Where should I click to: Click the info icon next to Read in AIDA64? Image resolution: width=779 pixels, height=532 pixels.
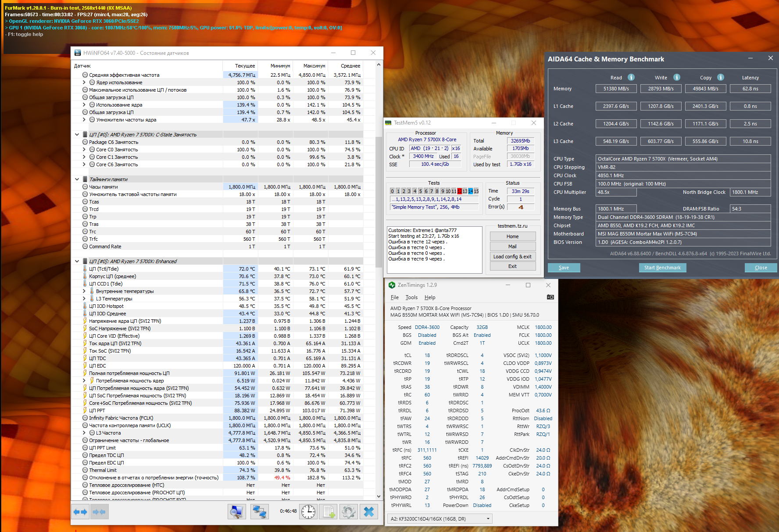[x=631, y=77]
